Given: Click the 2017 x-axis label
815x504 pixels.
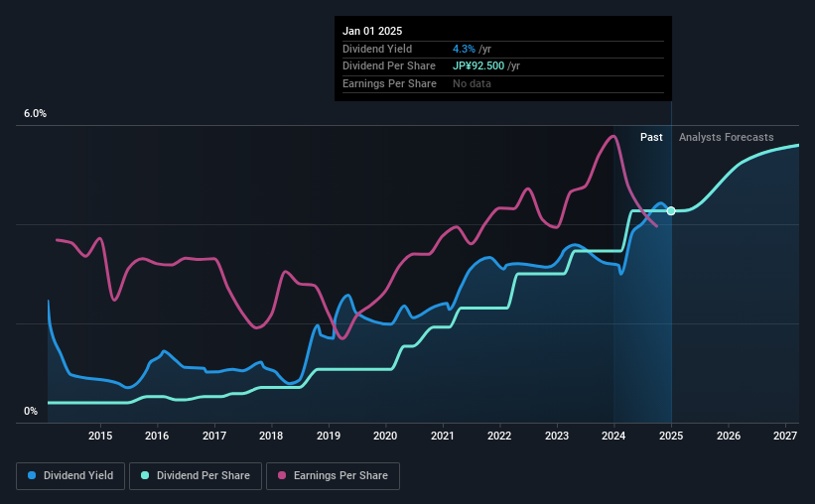Looking at the screenshot, I should point(214,436).
